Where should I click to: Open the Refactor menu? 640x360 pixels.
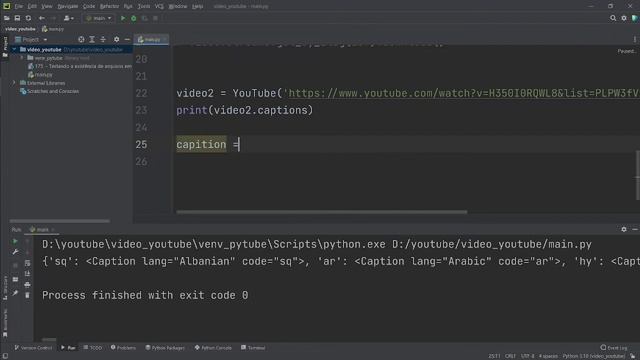point(109,6)
